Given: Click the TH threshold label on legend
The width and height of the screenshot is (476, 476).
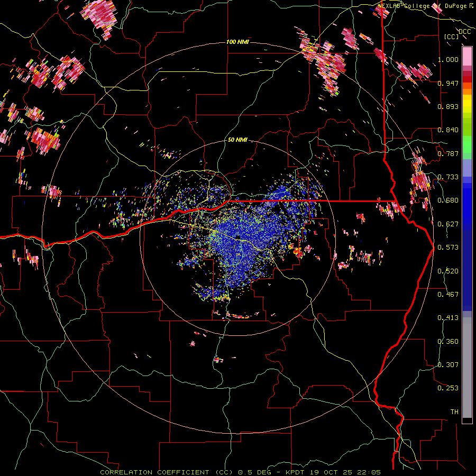Looking at the screenshot, I should [x=454, y=412].
